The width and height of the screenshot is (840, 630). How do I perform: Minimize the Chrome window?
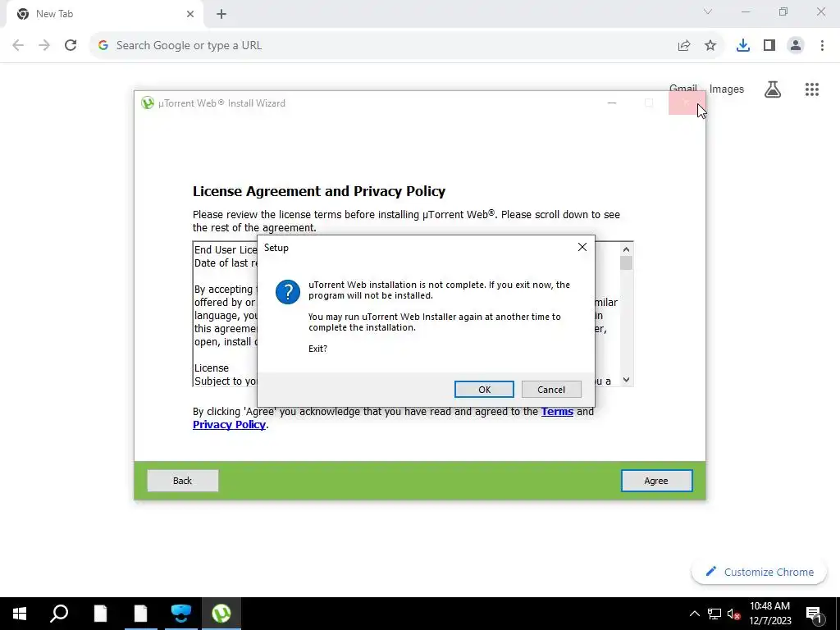[746, 11]
